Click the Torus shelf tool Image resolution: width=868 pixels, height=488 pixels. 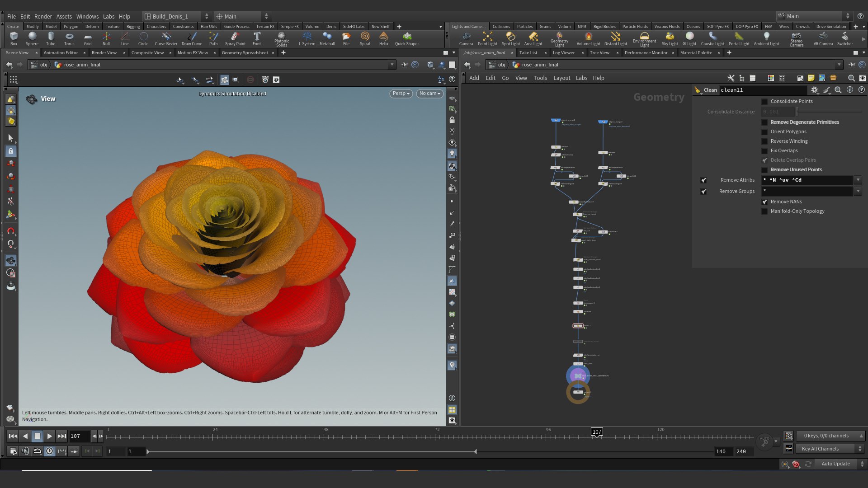[69, 38]
